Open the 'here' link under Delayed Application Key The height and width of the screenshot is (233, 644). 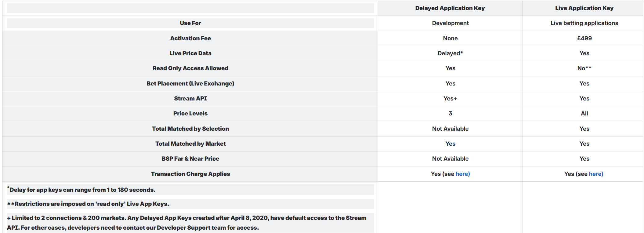[x=462, y=174]
